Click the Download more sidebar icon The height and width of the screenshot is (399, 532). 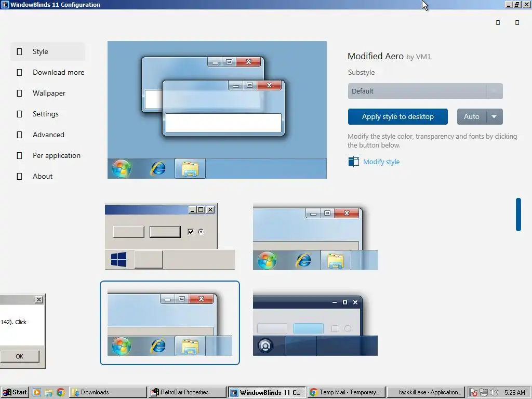click(19, 72)
